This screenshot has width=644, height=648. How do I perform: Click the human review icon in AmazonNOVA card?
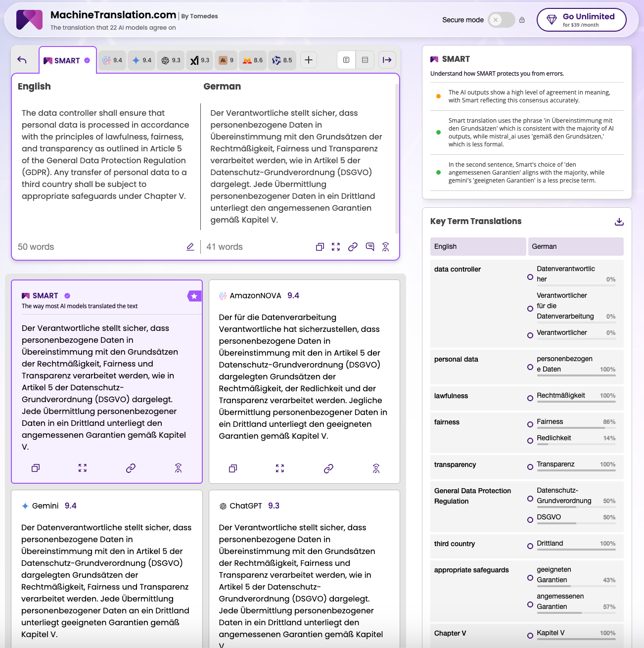(x=376, y=468)
